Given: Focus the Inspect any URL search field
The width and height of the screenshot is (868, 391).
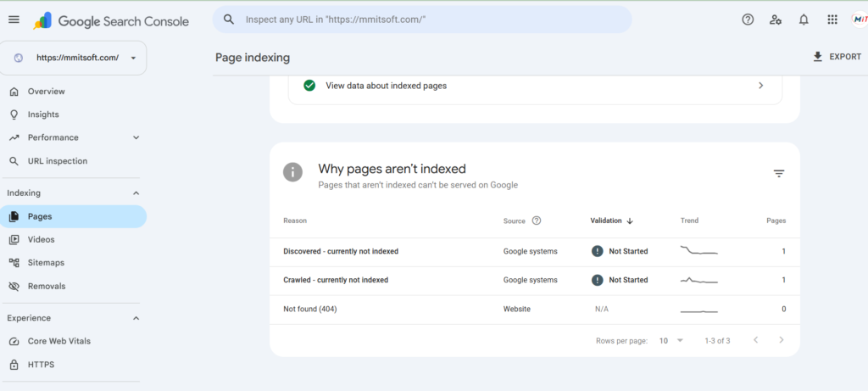Looking at the screenshot, I should 422,20.
